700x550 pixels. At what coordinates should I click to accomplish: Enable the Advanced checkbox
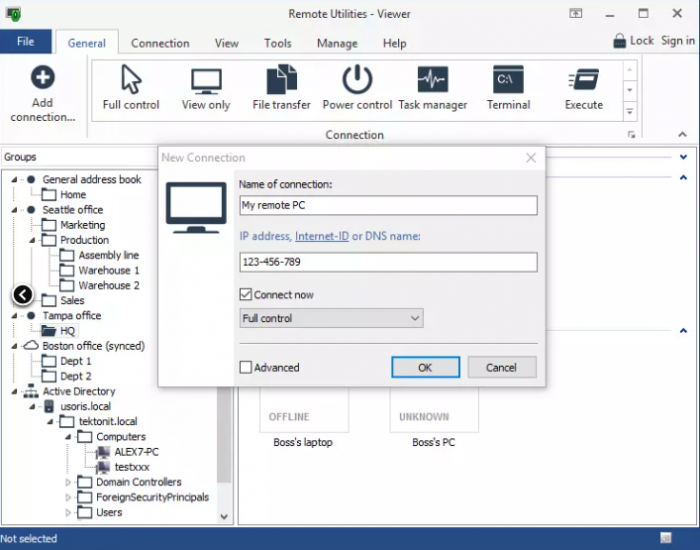click(x=246, y=367)
